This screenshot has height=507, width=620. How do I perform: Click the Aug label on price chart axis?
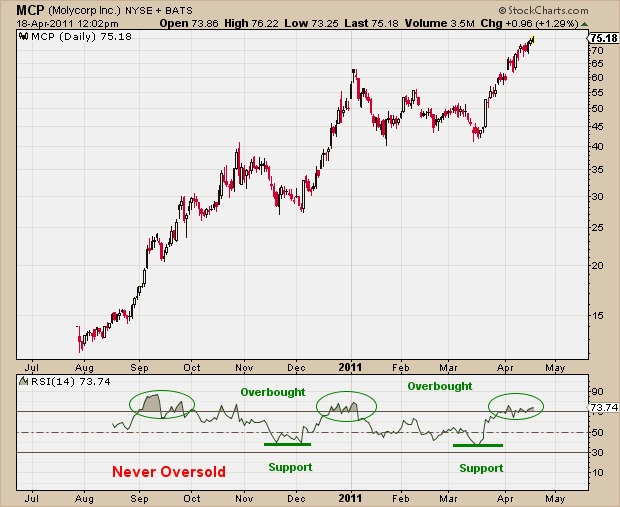(84, 368)
